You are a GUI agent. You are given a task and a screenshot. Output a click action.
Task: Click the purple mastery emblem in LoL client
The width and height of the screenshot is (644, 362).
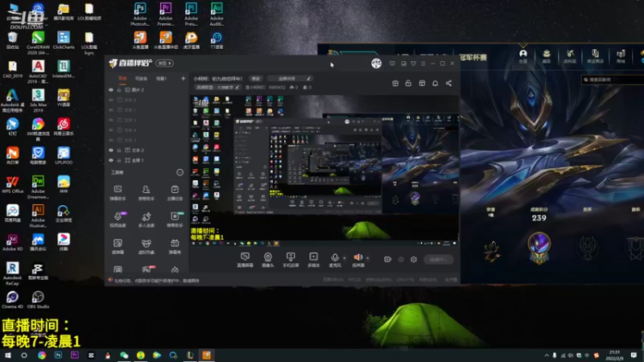[539, 248]
